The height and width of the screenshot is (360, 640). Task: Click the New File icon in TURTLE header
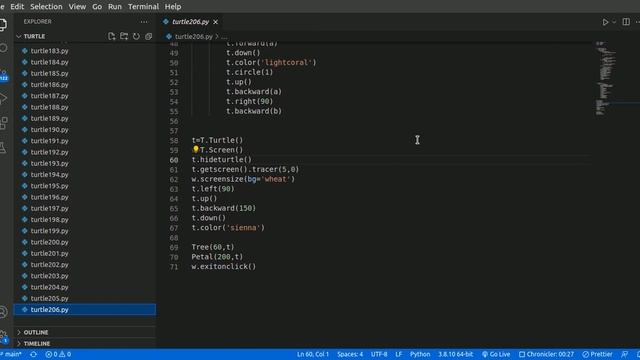pyautogui.click(x=111, y=36)
